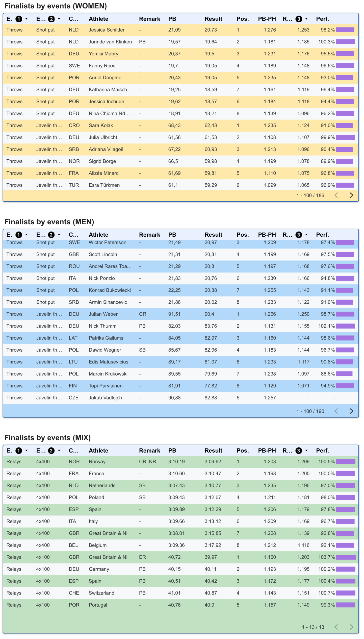Sort MIX table by Perf. column header
This screenshot has height=639, width=364.
[322, 451]
